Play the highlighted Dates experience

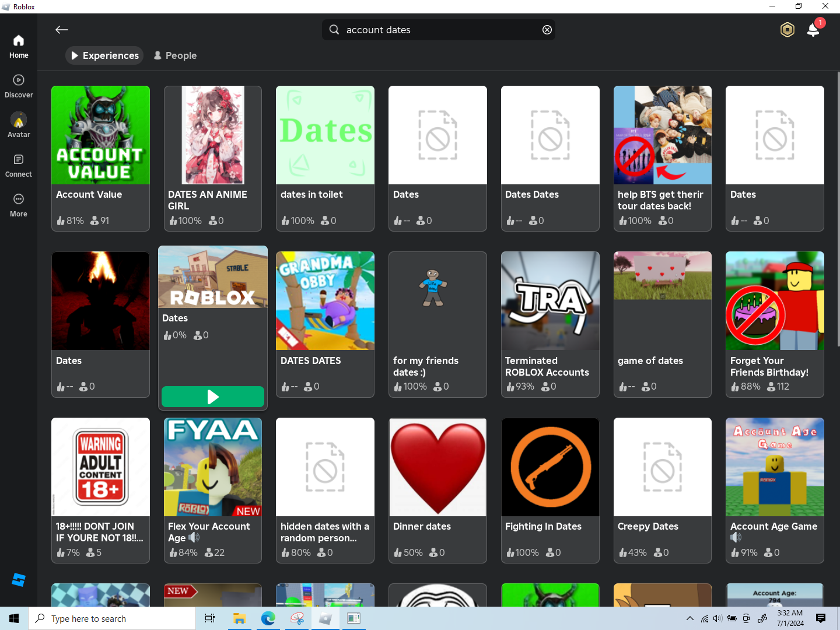point(213,397)
